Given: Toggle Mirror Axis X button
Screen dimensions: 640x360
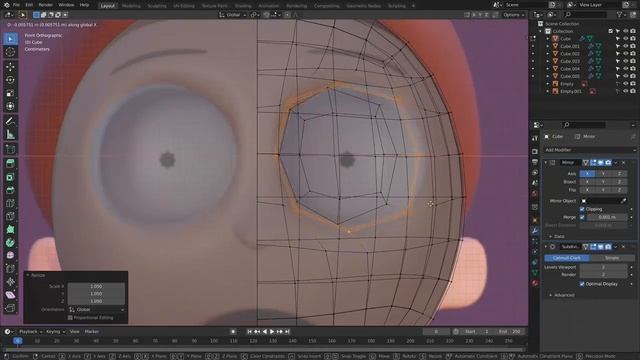Looking at the screenshot, I should point(587,173).
